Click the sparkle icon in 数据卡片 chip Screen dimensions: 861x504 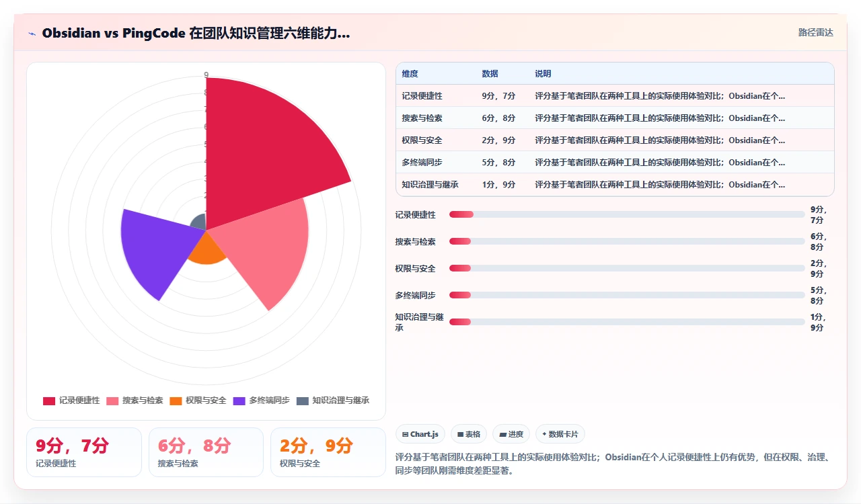click(544, 434)
